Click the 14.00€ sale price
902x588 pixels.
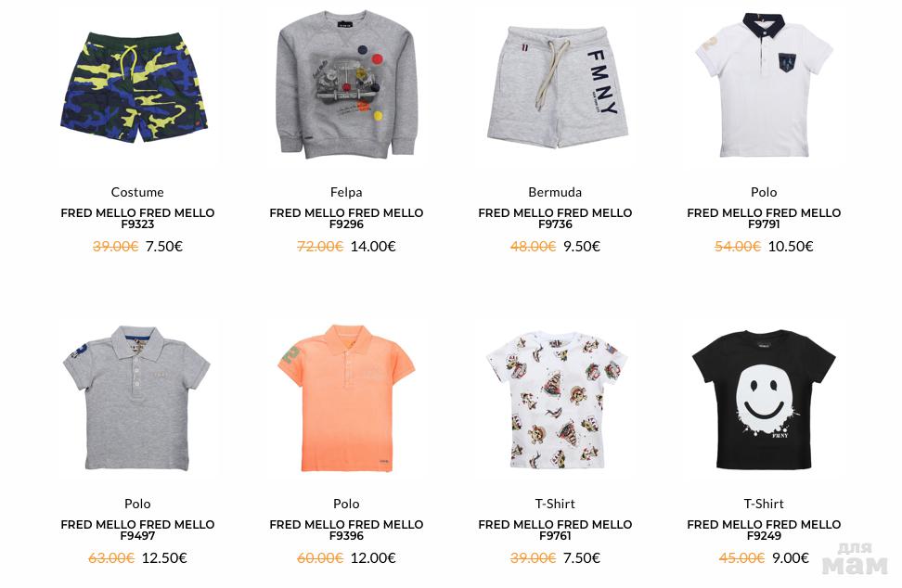373,247
